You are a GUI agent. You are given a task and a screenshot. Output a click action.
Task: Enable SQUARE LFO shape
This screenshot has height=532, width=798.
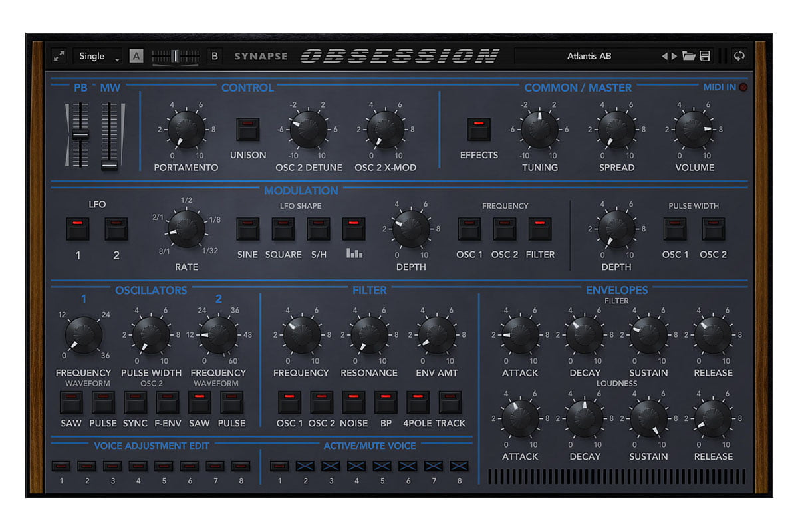(283, 229)
